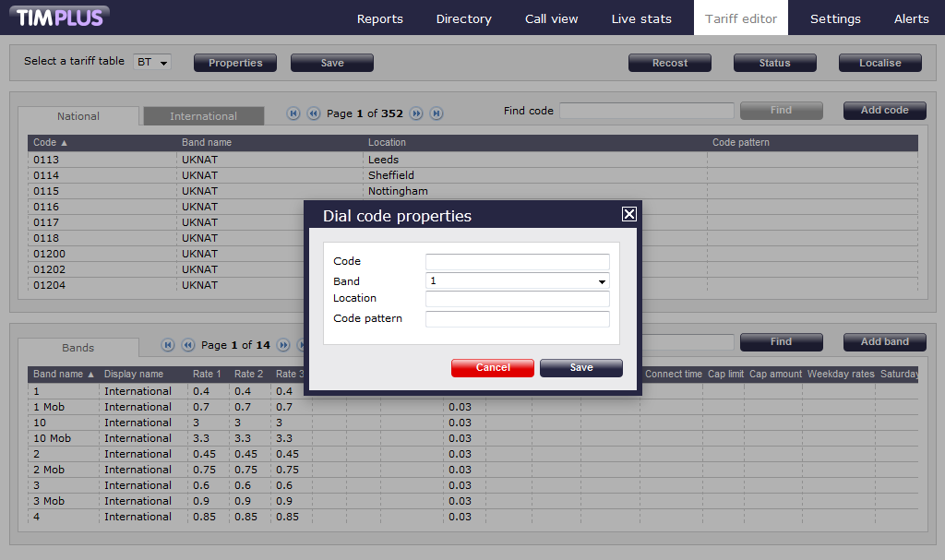Switch to the International codes tab
This screenshot has height=560, width=945.
tap(203, 116)
